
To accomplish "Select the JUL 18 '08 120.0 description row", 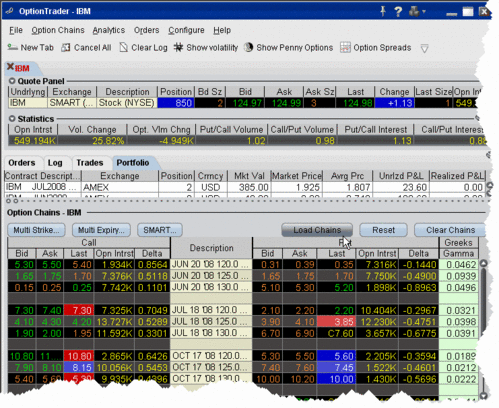I will (211, 310).
